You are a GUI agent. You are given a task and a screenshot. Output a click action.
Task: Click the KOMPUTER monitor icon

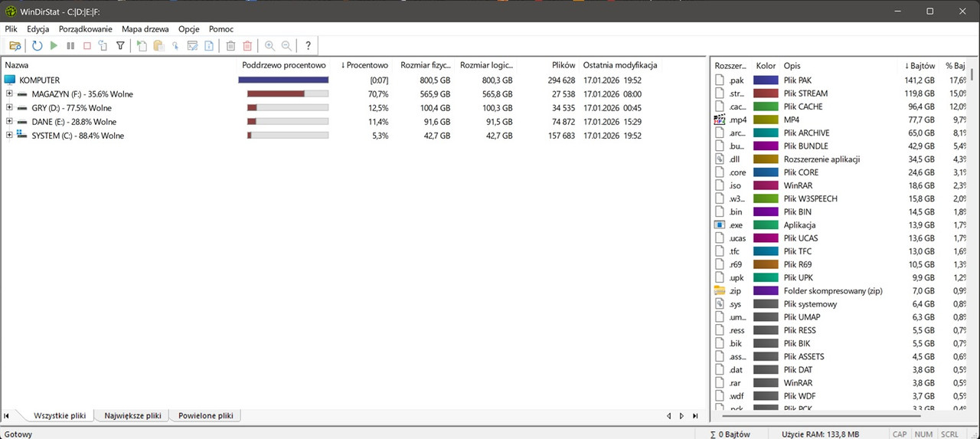point(10,80)
